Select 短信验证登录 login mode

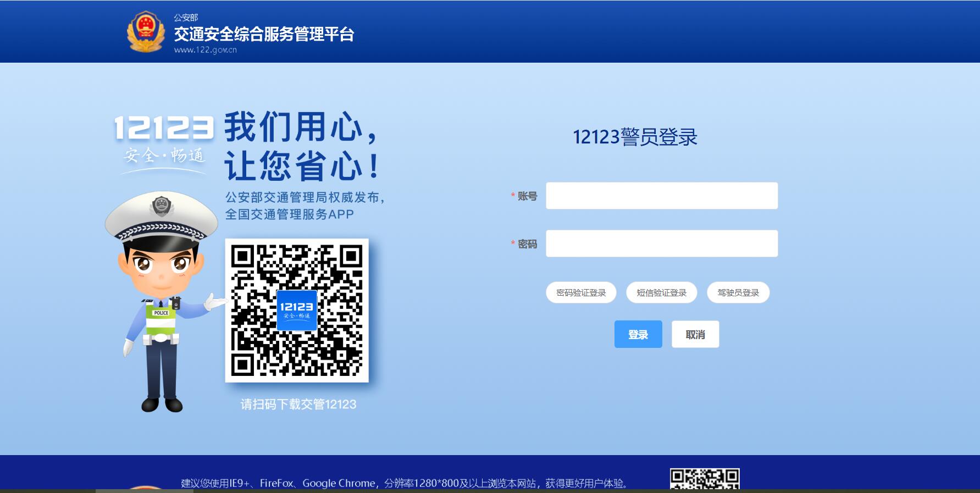click(662, 292)
